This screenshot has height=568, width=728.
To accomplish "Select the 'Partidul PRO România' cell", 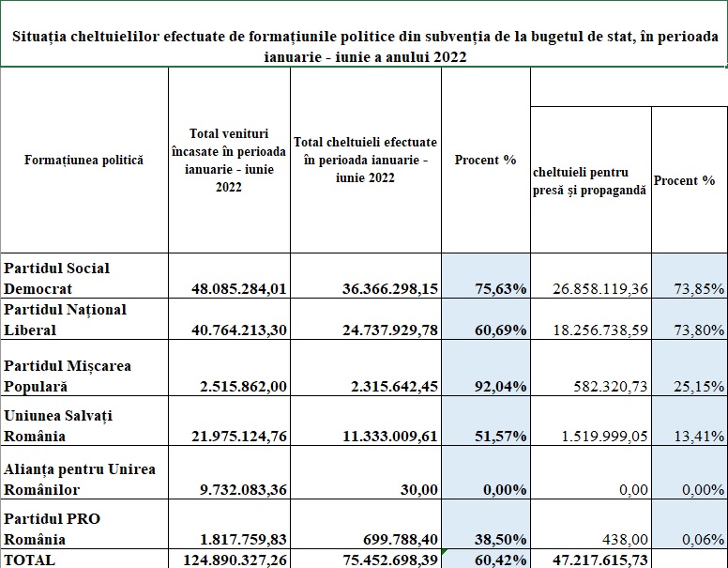I will (x=84, y=524).
